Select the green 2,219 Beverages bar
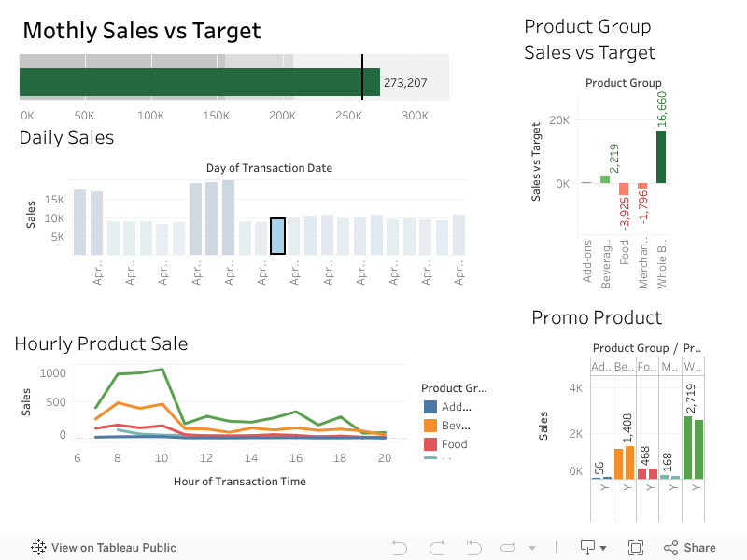 pos(605,179)
